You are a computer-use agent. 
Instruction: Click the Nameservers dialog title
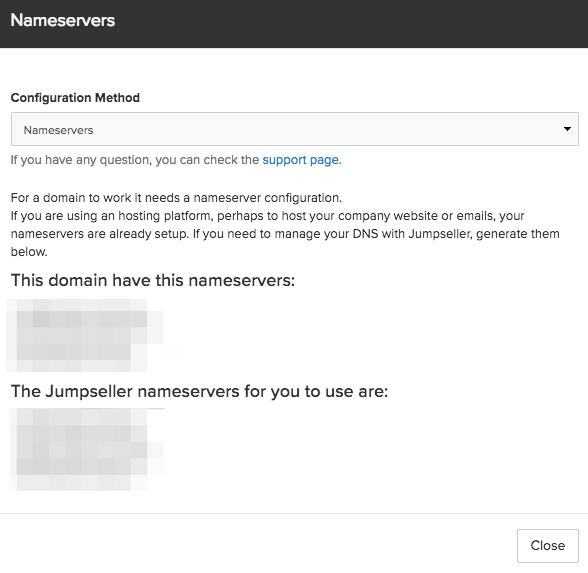[x=63, y=20]
